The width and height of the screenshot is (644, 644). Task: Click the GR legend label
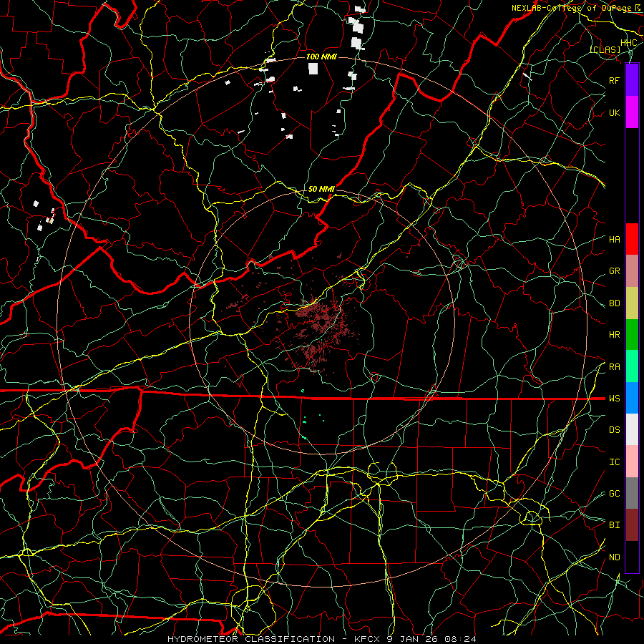click(615, 271)
